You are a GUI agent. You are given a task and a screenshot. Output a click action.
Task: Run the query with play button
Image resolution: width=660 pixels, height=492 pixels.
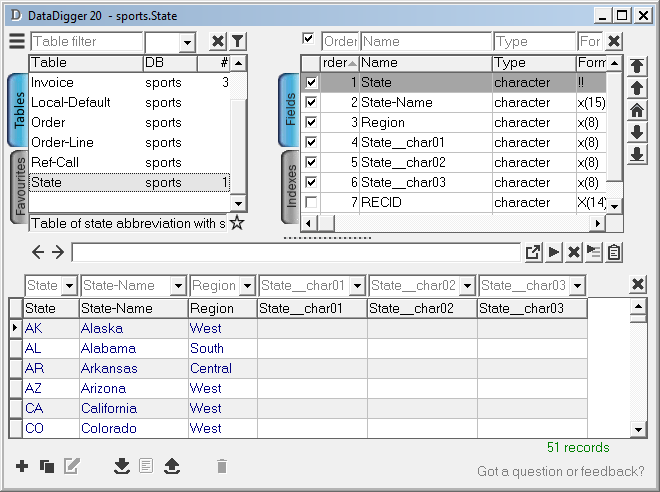(554, 252)
